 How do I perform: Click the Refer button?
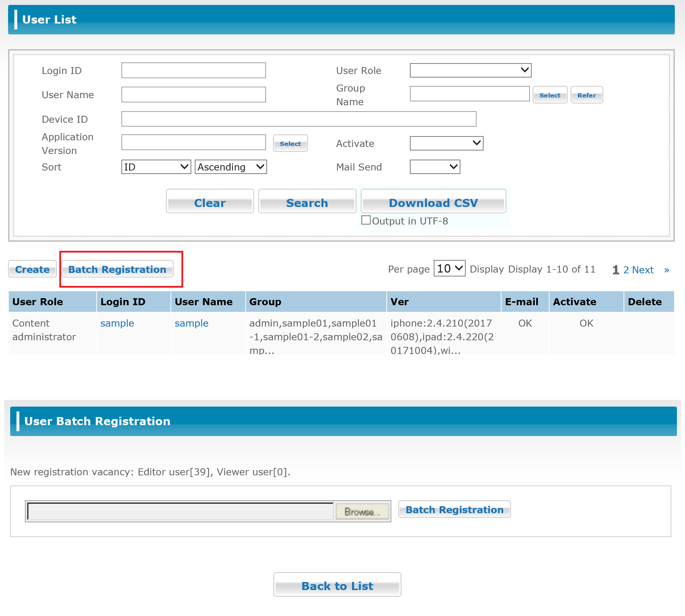tap(586, 95)
